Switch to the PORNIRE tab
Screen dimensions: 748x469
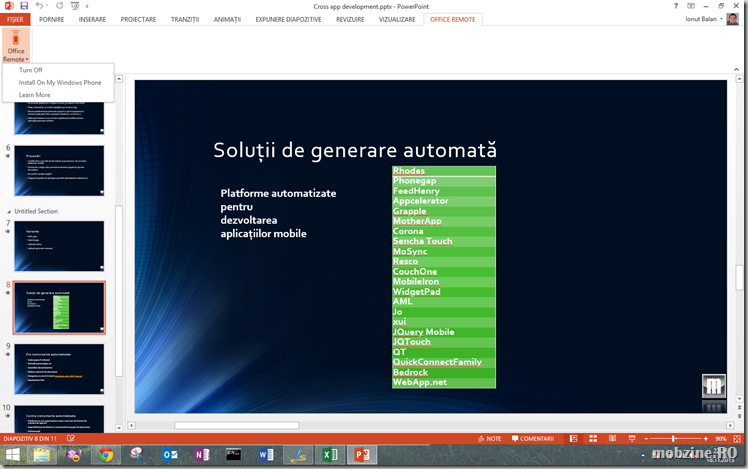click(x=52, y=19)
